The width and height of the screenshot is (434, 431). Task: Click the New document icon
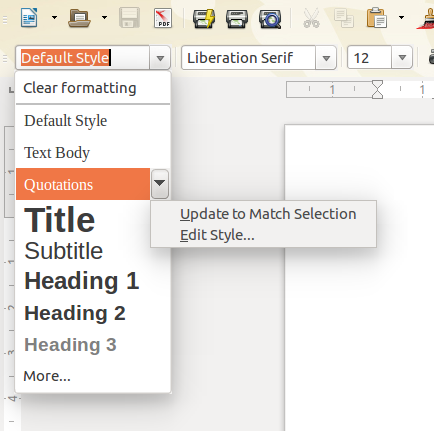(x=29, y=17)
